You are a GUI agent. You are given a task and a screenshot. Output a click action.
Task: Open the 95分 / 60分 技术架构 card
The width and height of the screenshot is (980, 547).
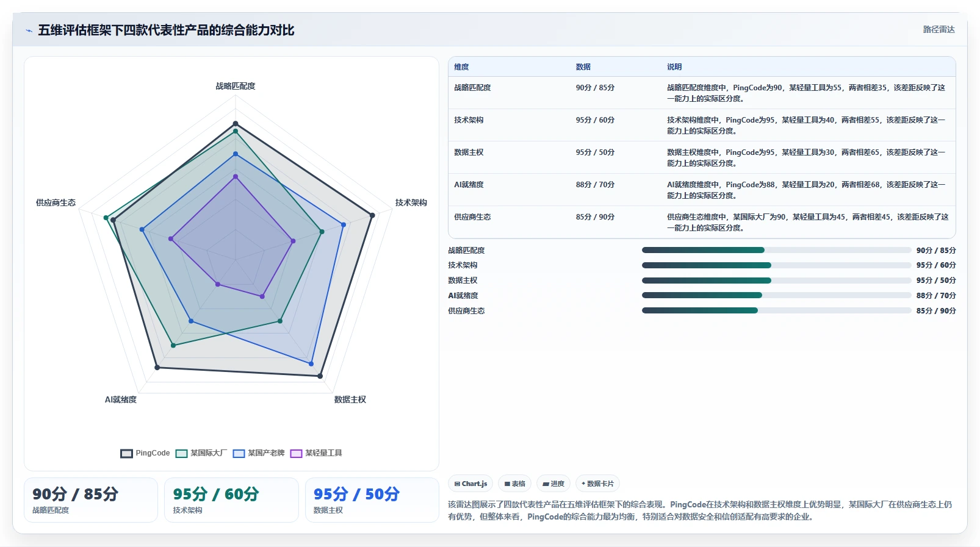231,500
